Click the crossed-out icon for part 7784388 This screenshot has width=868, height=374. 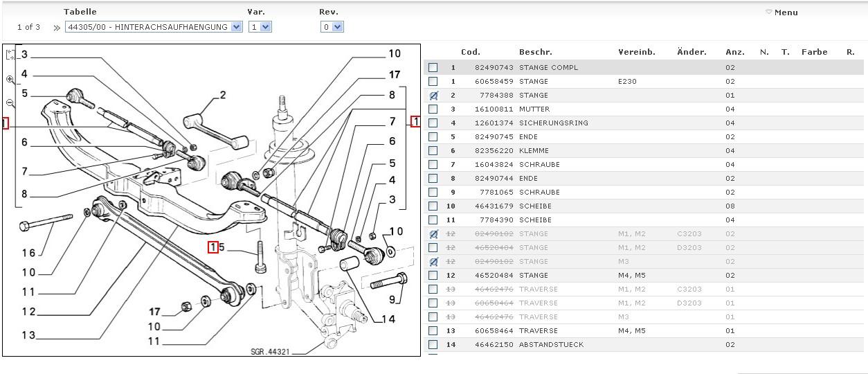433,96
